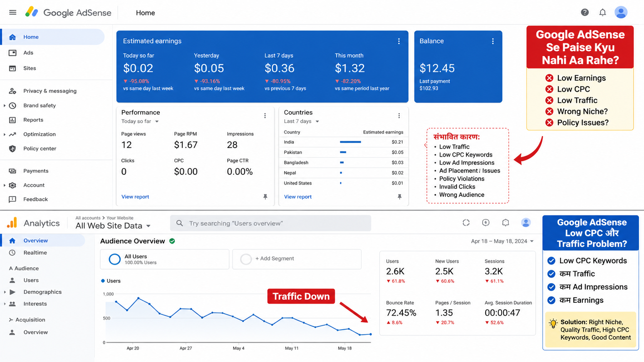The image size is (644, 362).
Task: Expand Interests in Analytics sidebar
Action: 5,304
